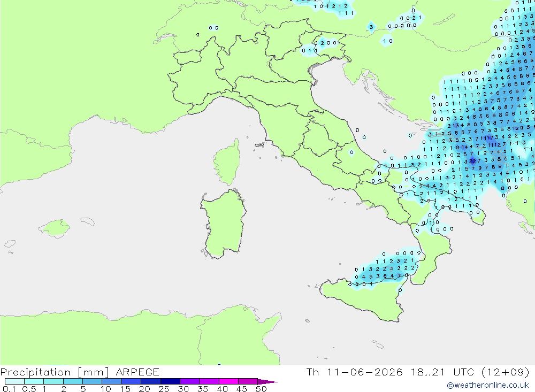The image size is (535, 392).
Task: Click the 35–40 mm legend swatch
Action: (x=209, y=381)
